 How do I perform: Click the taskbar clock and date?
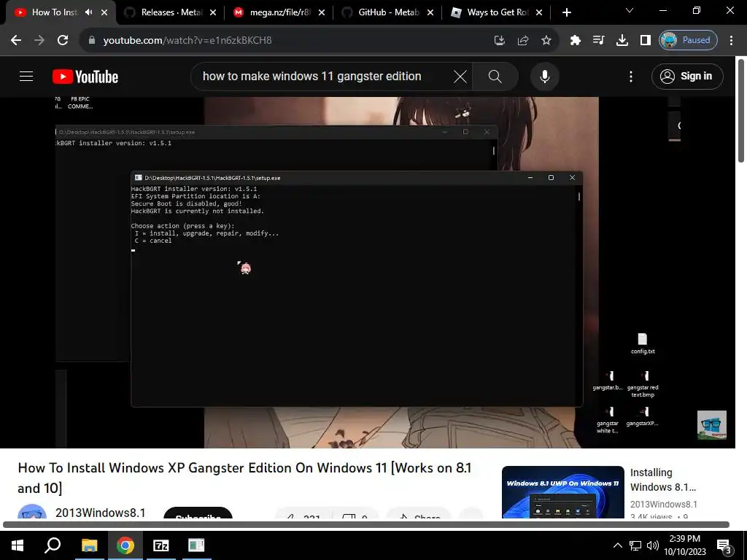685,545
